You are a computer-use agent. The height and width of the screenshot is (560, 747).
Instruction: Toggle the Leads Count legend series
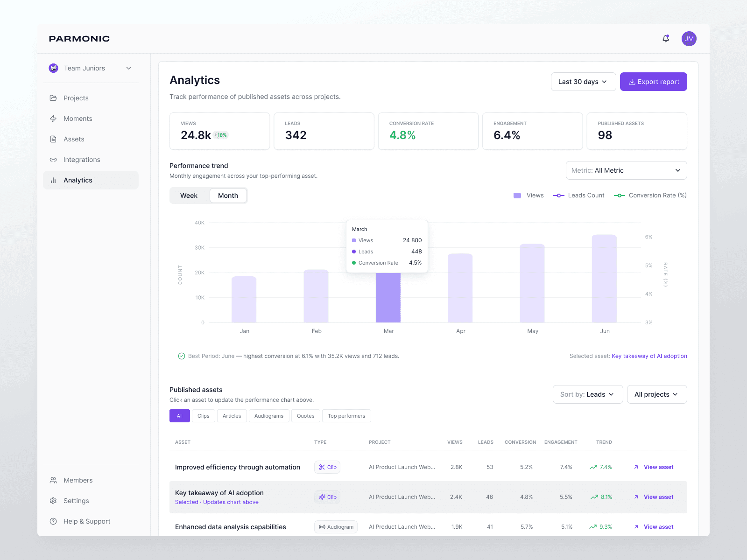579,196
